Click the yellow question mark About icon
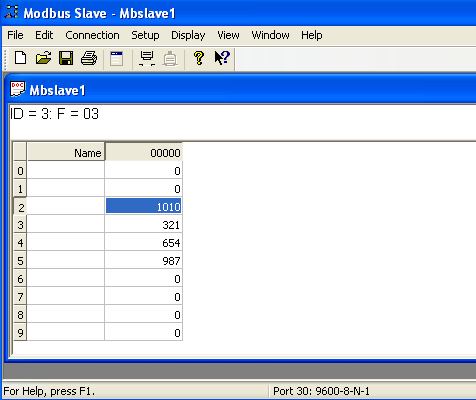The image size is (476, 400). [199, 58]
